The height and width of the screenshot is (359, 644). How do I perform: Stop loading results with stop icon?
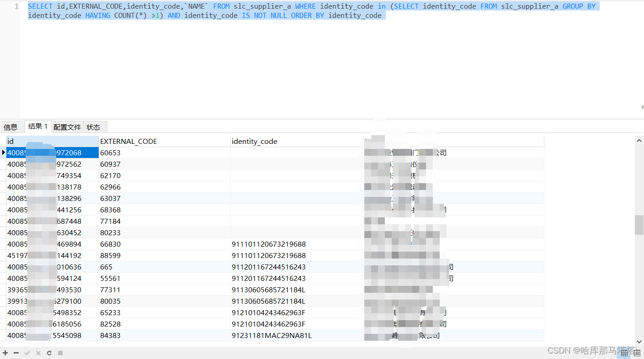60,353
